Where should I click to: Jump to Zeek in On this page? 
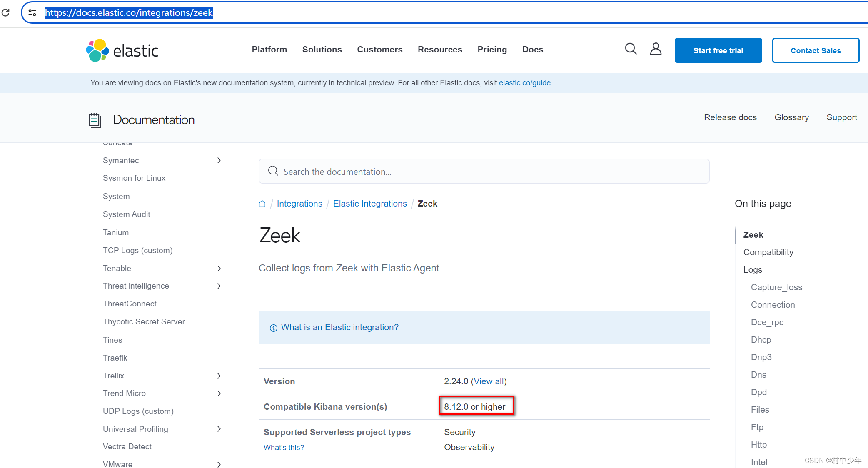(753, 235)
